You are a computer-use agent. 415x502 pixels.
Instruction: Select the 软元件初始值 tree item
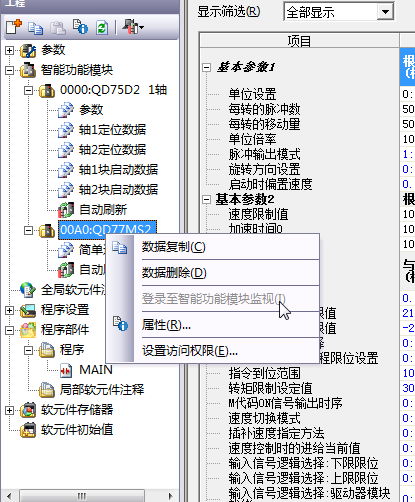point(77,430)
